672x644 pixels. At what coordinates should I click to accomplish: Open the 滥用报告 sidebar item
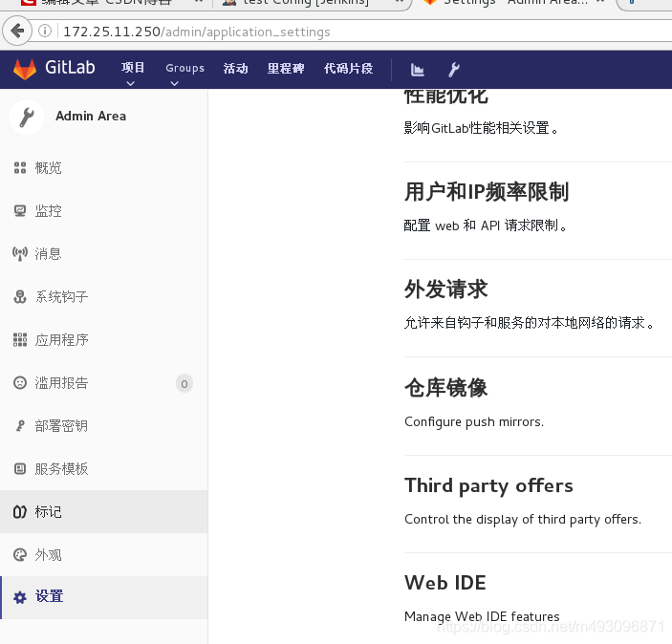coord(103,382)
